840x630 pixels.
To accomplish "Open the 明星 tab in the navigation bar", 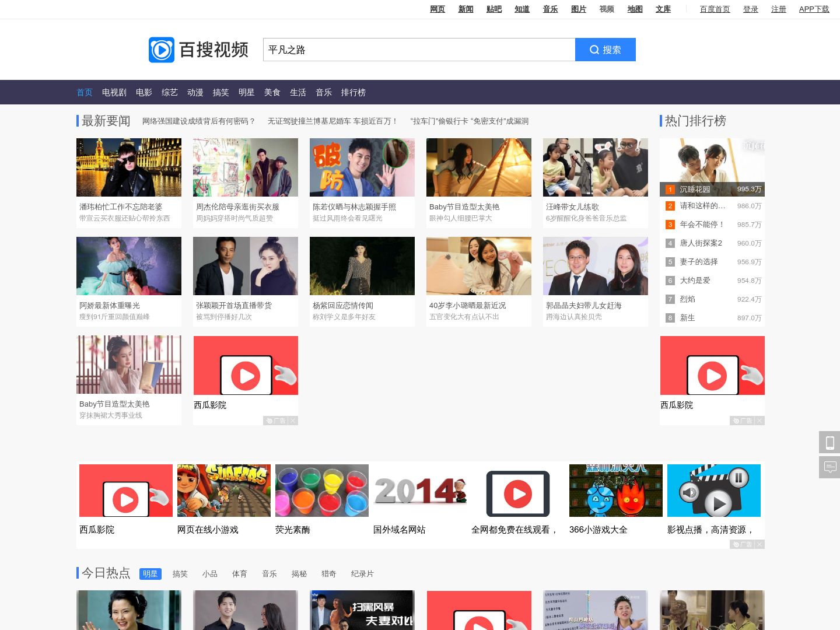I will [x=247, y=92].
